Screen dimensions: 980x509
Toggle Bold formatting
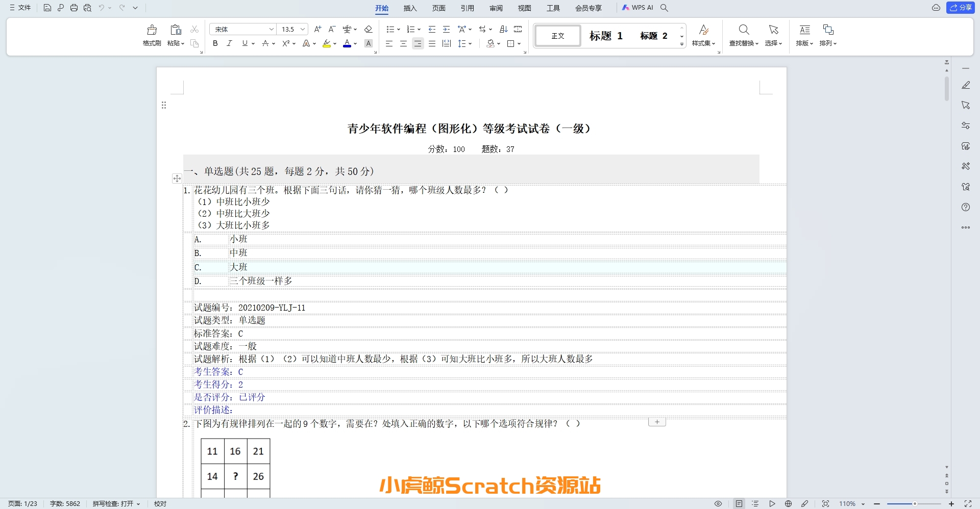tap(215, 43)
